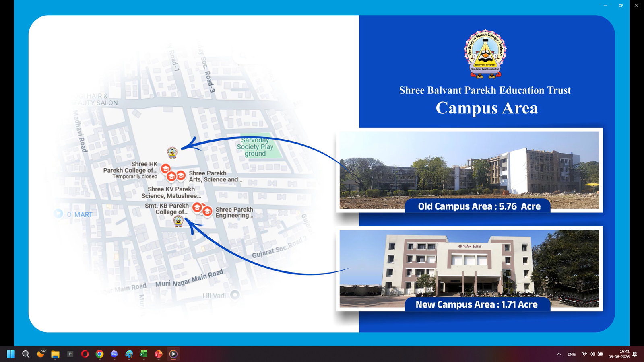Screen dimensions: 644x362
Task: Click red marker beside Smt. KB Parekh College
Action: [197, 208]
